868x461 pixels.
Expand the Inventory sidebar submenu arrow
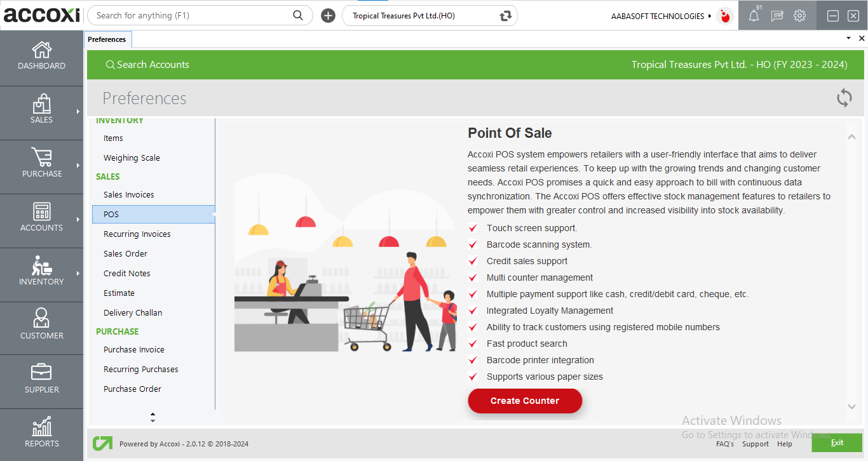tap(78, 274)
